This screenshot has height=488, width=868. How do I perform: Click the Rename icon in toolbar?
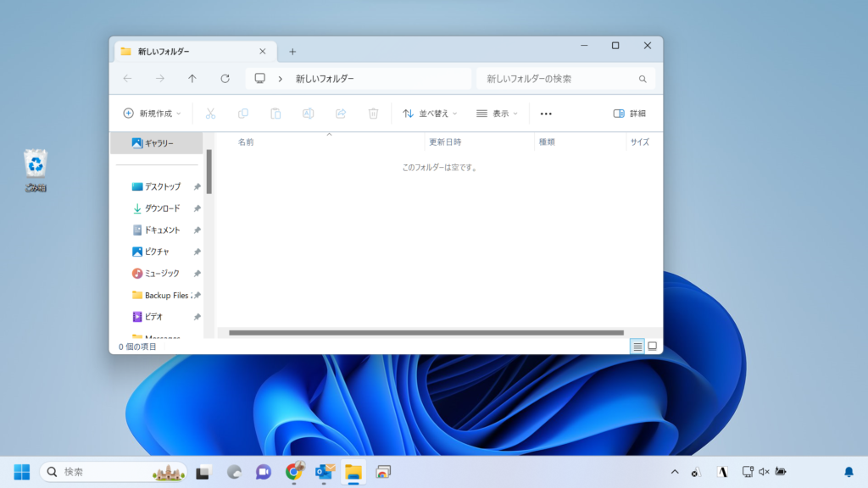click(x=308, y=114)
